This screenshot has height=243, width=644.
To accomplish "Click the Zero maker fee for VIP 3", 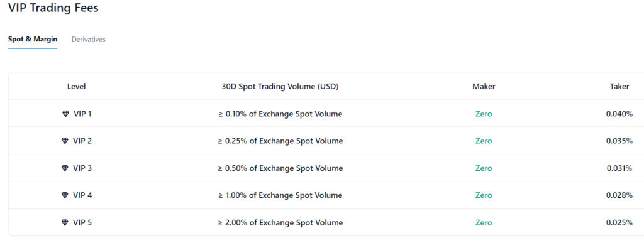I will [x=484, y=168].
